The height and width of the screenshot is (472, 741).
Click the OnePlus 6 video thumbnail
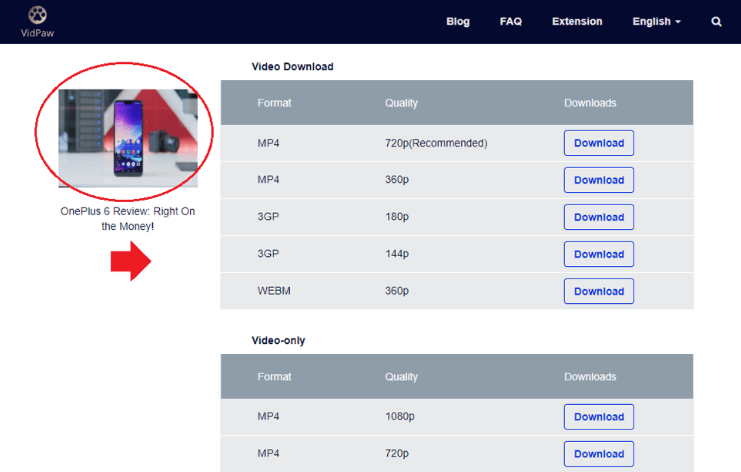[x=128, y=138]
